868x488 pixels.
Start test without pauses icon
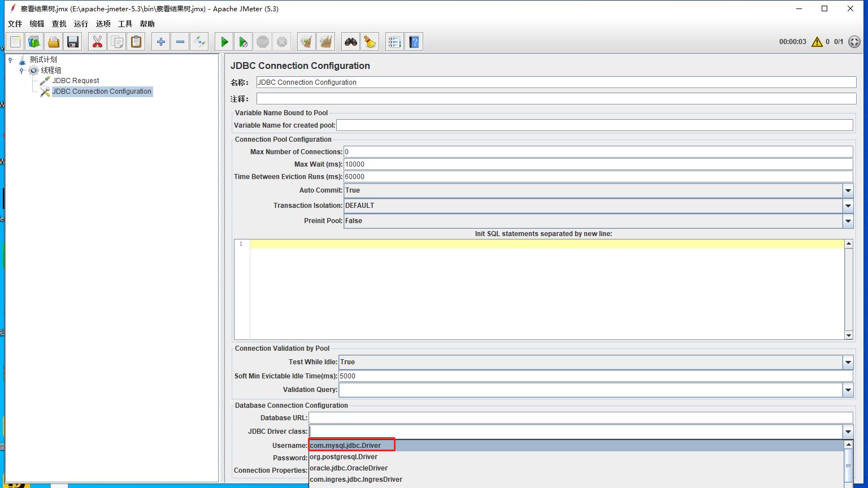click(244, 42)
